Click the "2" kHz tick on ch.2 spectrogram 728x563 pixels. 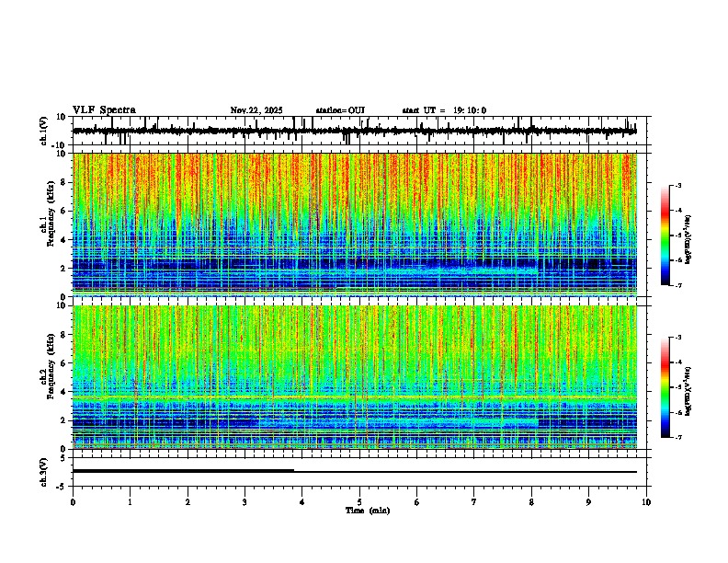(63, 420)
